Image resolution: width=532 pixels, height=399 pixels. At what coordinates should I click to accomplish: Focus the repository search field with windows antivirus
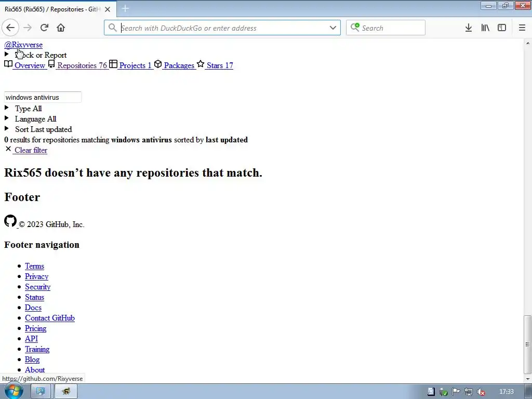pos(43,97)
